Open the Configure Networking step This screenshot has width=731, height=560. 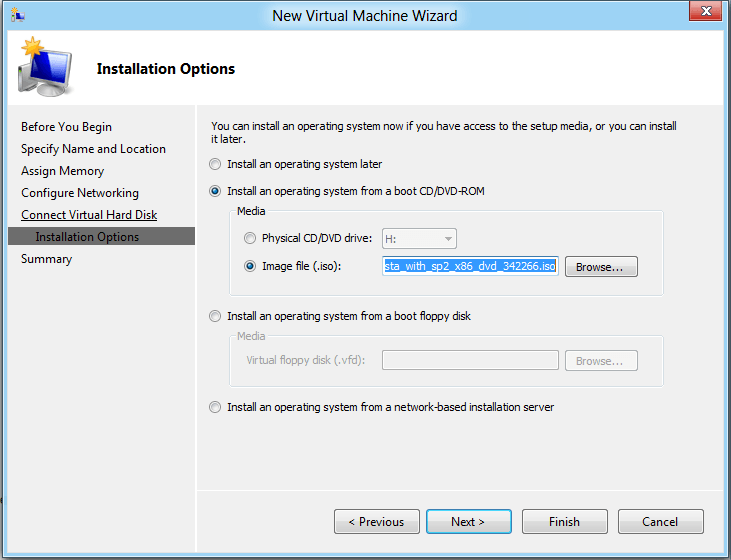click(x=80, y=193)
